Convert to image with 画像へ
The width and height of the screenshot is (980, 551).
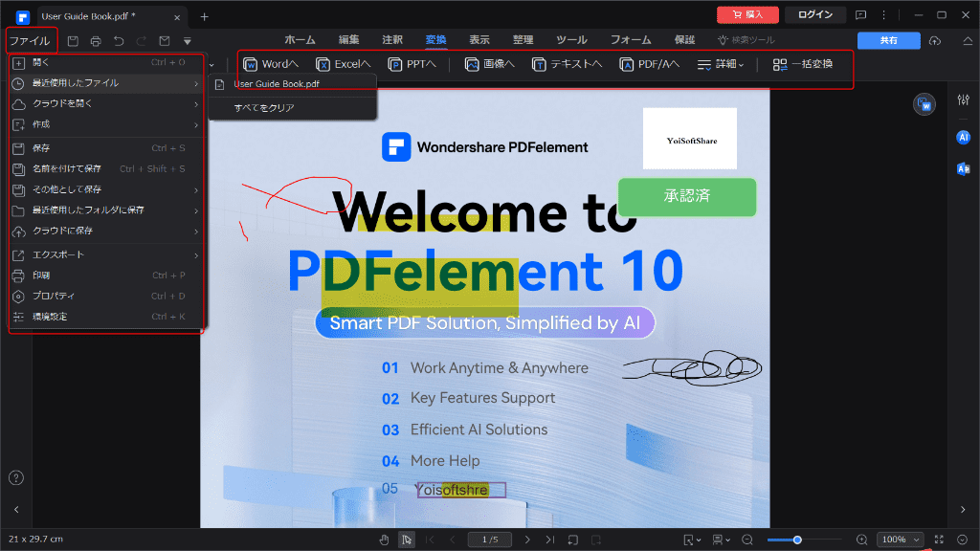[490, 64]
